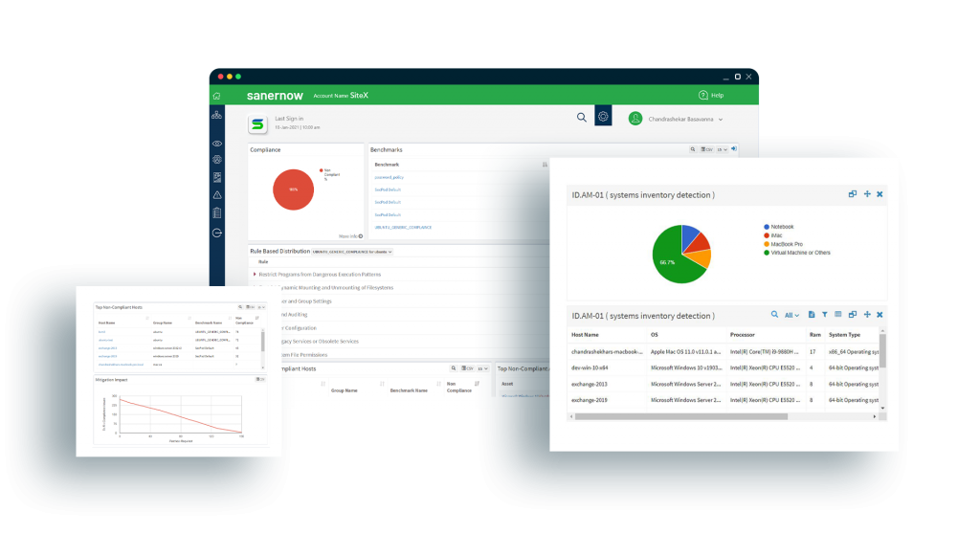The width and height of the screenshot is (980, 534).
Task: Click the Host Name column header
Action: pyautogui.click(x=585, y=335)
